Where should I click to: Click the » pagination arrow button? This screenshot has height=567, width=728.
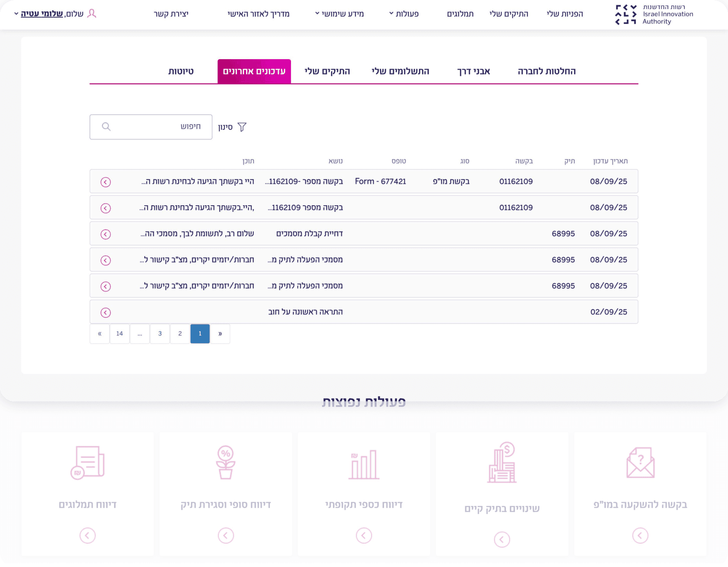(x=220, y=334)
